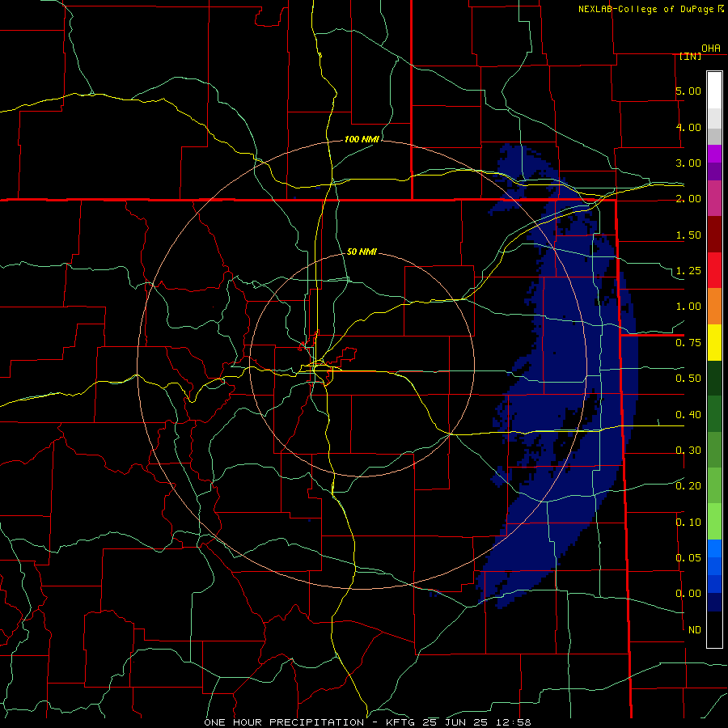Click the 0.50 legend value
The image size is (728, 728).
[688, 379]
